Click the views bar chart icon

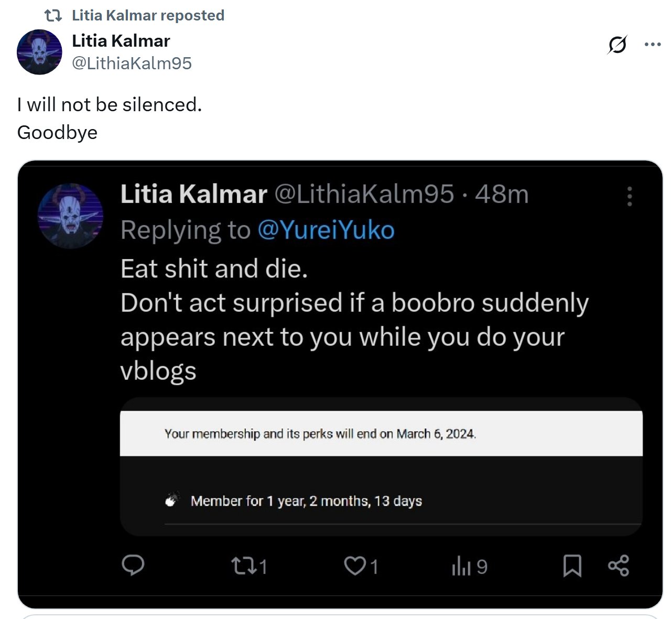(461, 567)
